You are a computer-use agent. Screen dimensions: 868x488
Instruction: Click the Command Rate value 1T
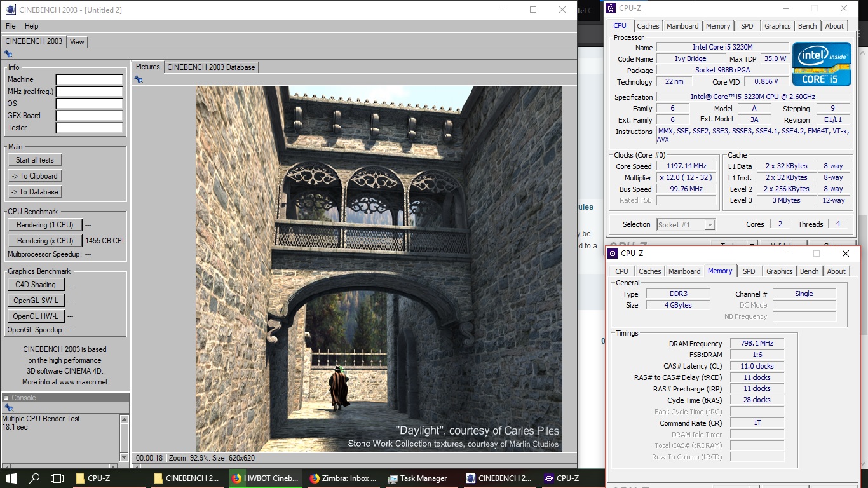[x=757, y=423]
